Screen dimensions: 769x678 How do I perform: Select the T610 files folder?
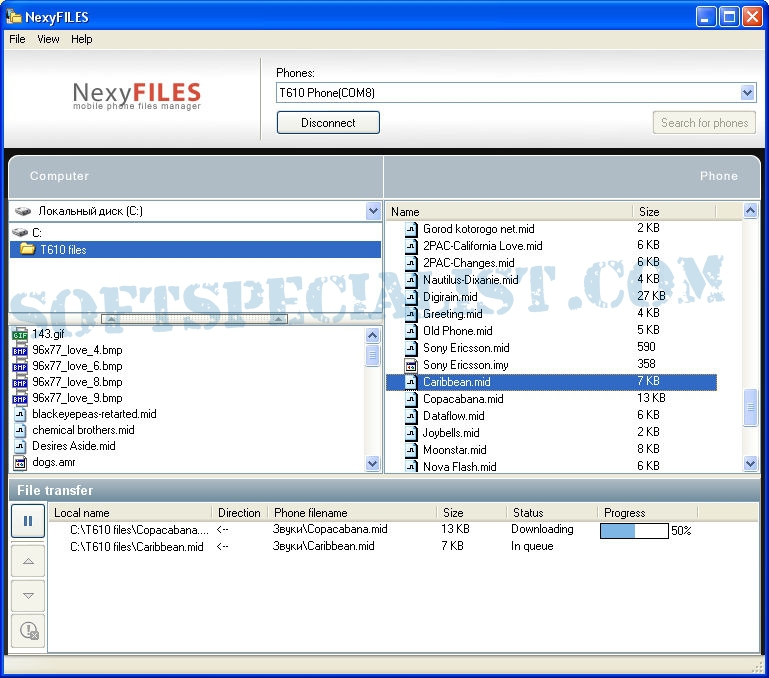[64, 250]
